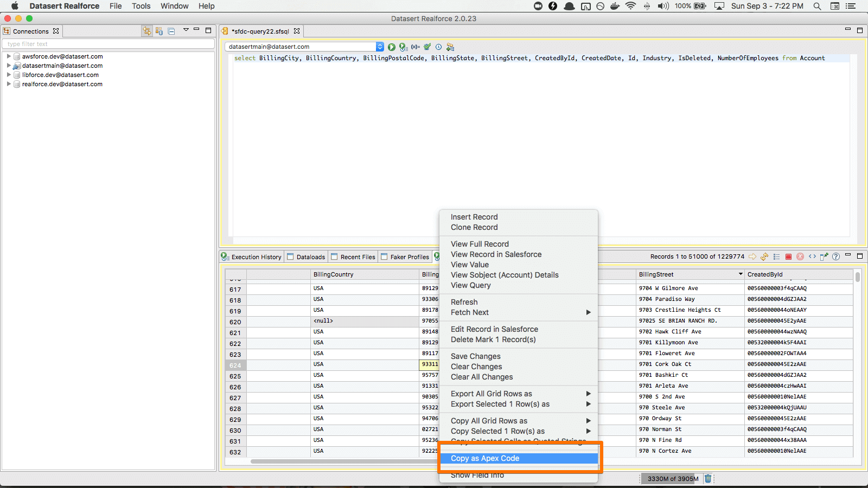
Task: Toggle the angle brackets icon in results toolbar
Action: click(x=812, y=257)
